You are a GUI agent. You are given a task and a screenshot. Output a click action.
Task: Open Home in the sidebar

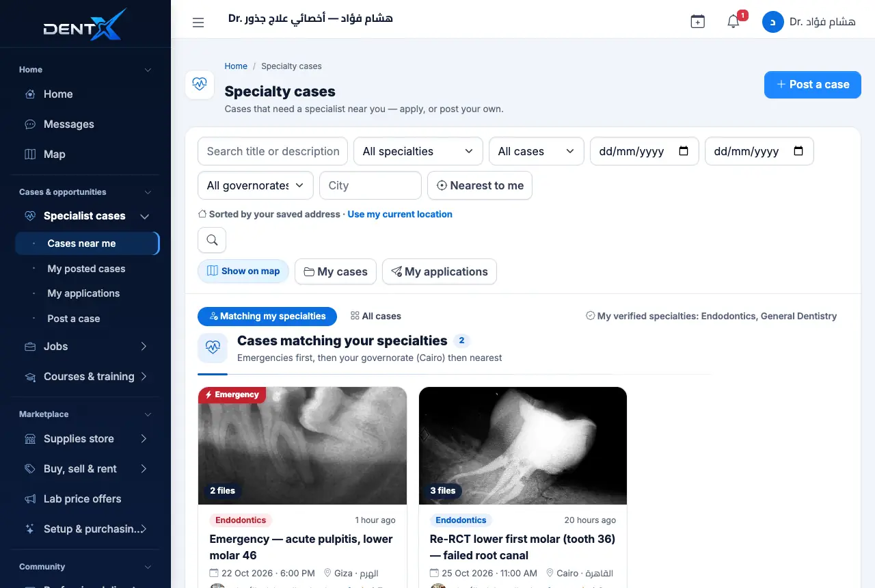coord(85,94)
